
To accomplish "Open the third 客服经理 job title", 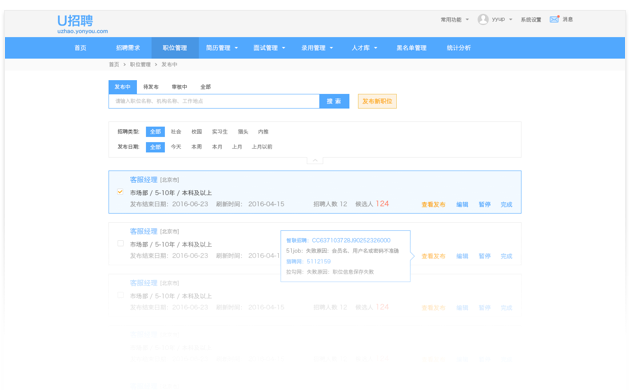I will pos(143,283).
